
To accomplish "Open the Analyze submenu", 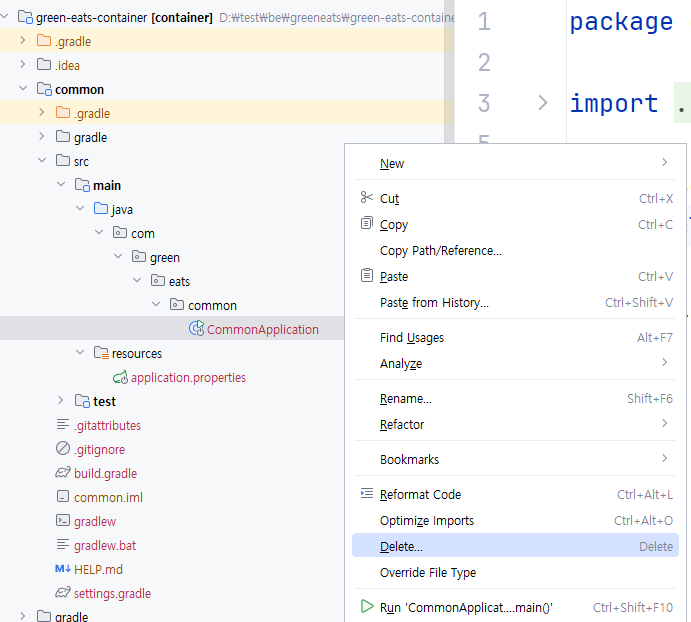I will click(515, 363).
